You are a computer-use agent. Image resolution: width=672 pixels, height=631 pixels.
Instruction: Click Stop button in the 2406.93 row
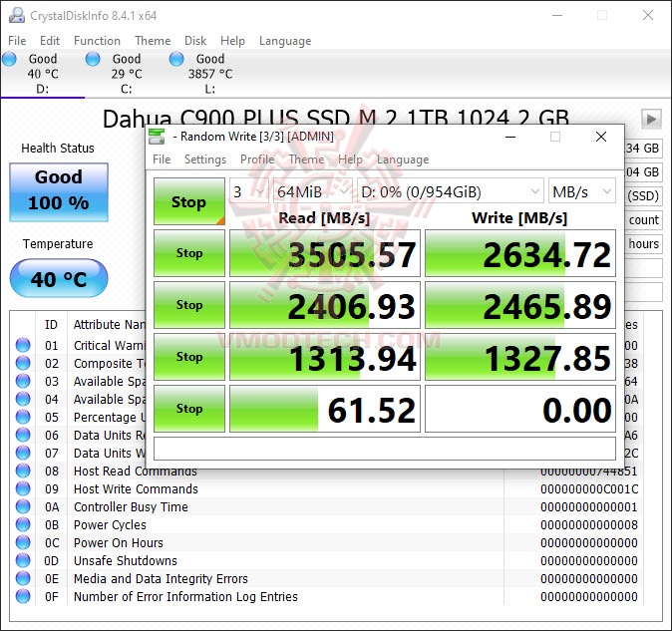[189, 305]
